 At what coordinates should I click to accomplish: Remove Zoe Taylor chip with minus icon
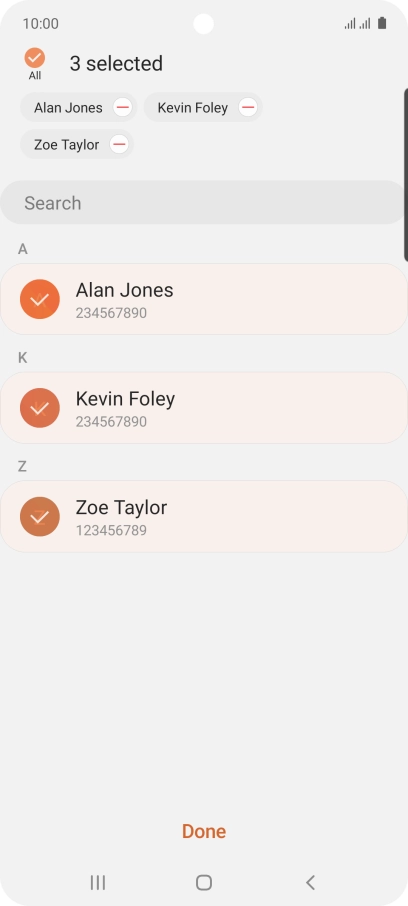119,144
